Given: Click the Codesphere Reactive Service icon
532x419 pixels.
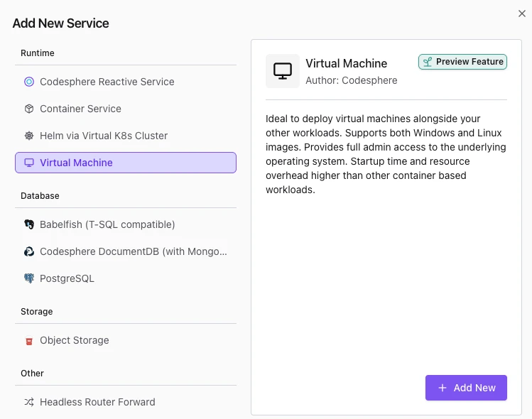Looking at the screenshot, I should 29,82.
